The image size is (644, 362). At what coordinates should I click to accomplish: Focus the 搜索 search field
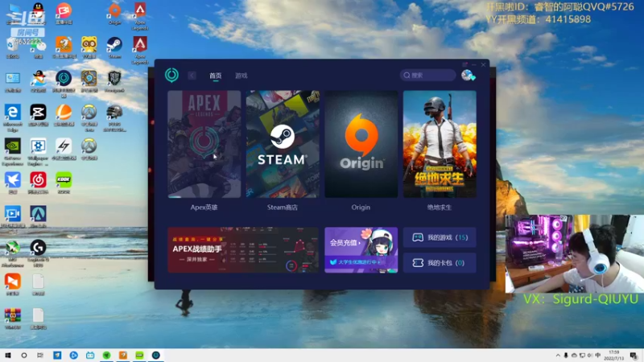click(428, 75)
